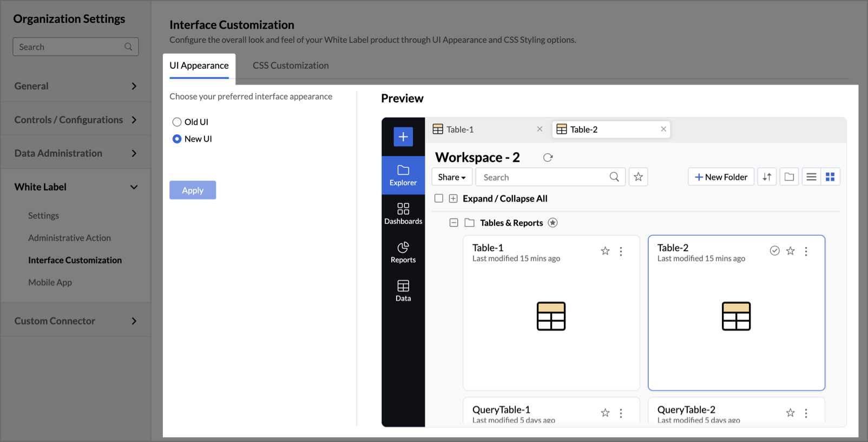Select the New UI radio option
The height and width of the screenshot is (442, 868).
pos(177,139)
